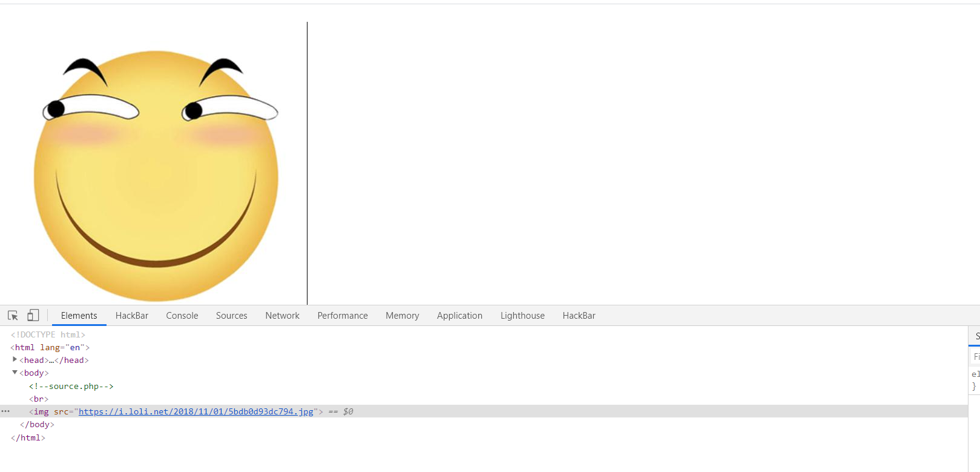The image size is (980, 472).
Task: Open the Sources tab
Action: pyautogui.click(x=232, y=316)
